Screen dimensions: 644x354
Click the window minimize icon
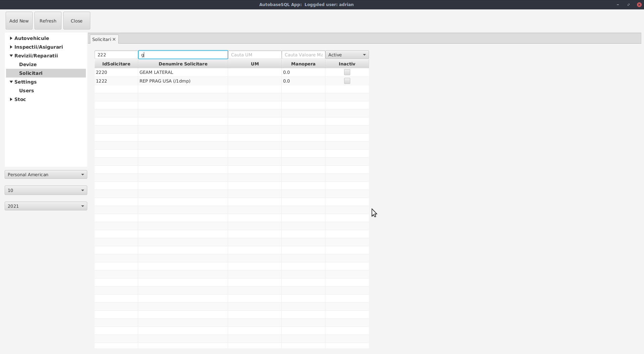[x=618, y=5]
